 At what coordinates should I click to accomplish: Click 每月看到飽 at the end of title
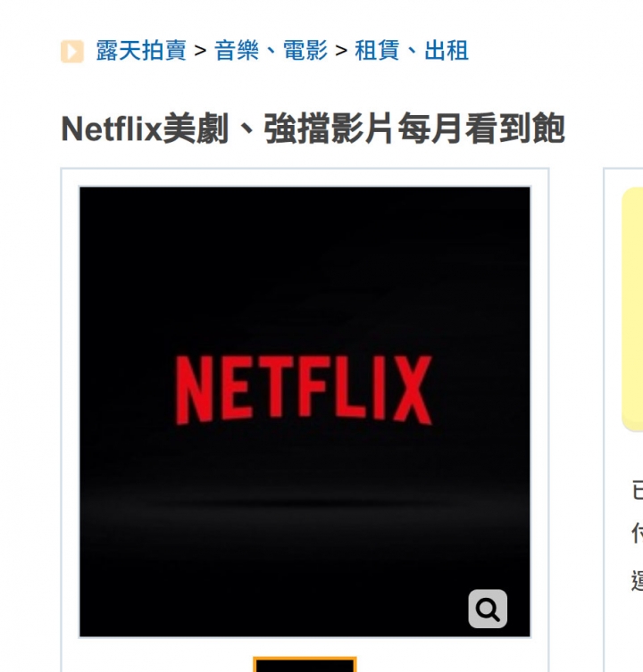(x=481, y=129)
